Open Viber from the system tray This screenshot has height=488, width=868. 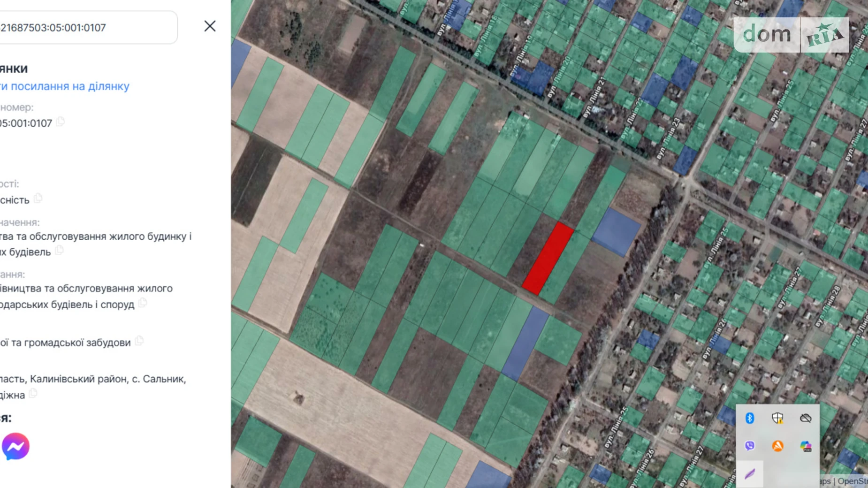750,446
